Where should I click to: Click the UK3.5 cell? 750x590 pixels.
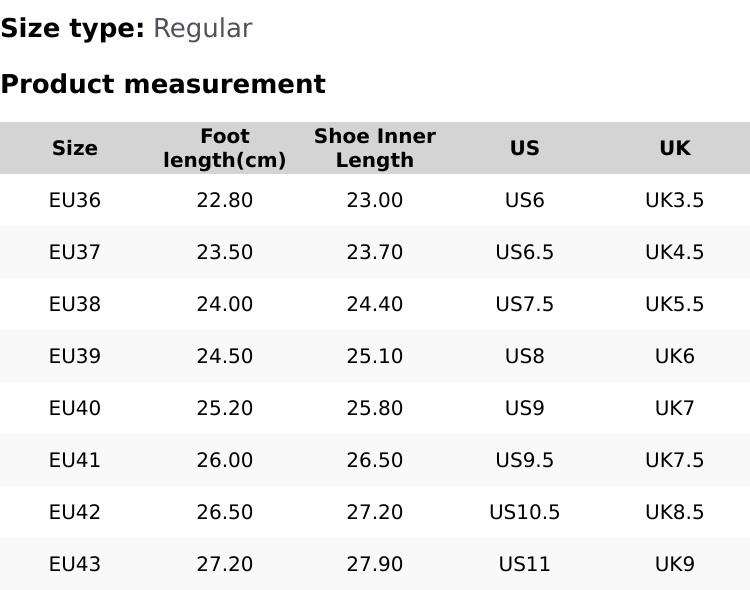point(675,200)
